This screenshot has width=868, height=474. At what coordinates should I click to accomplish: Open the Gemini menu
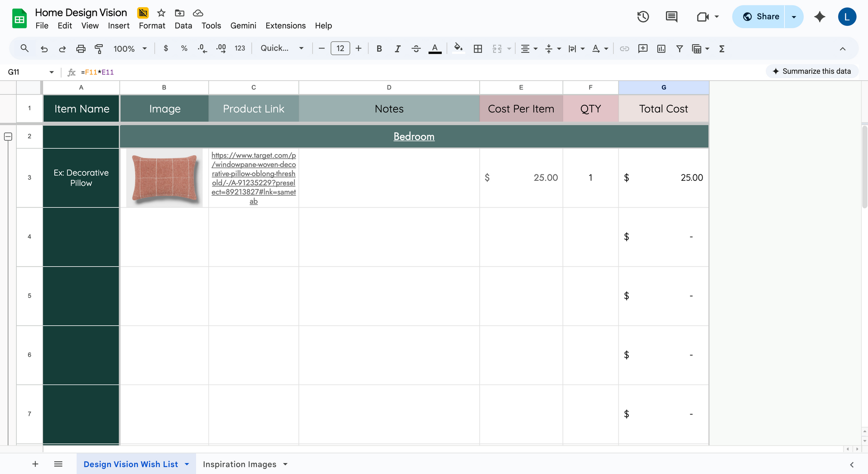243,25
